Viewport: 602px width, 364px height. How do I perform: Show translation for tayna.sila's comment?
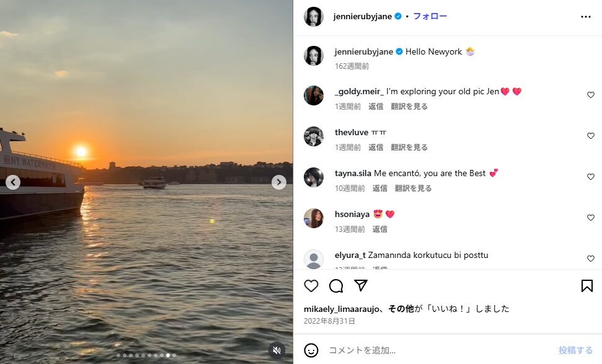[x=413, y=189]
